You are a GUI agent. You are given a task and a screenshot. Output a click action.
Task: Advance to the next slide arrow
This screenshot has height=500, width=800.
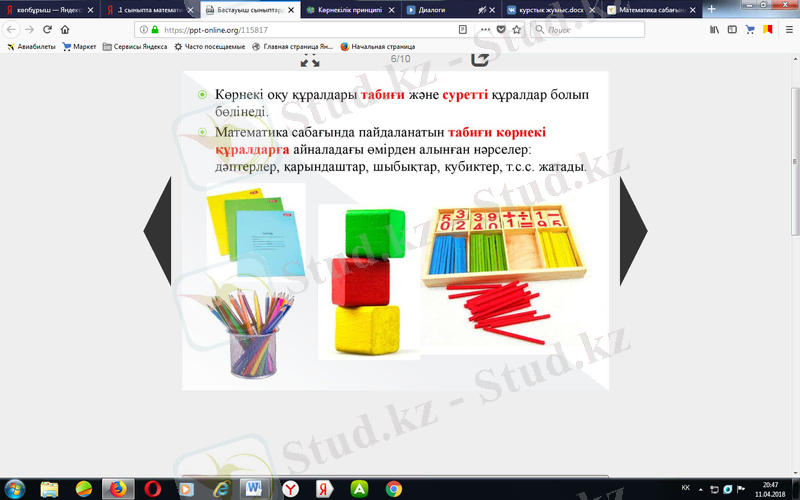pos(634,231)
